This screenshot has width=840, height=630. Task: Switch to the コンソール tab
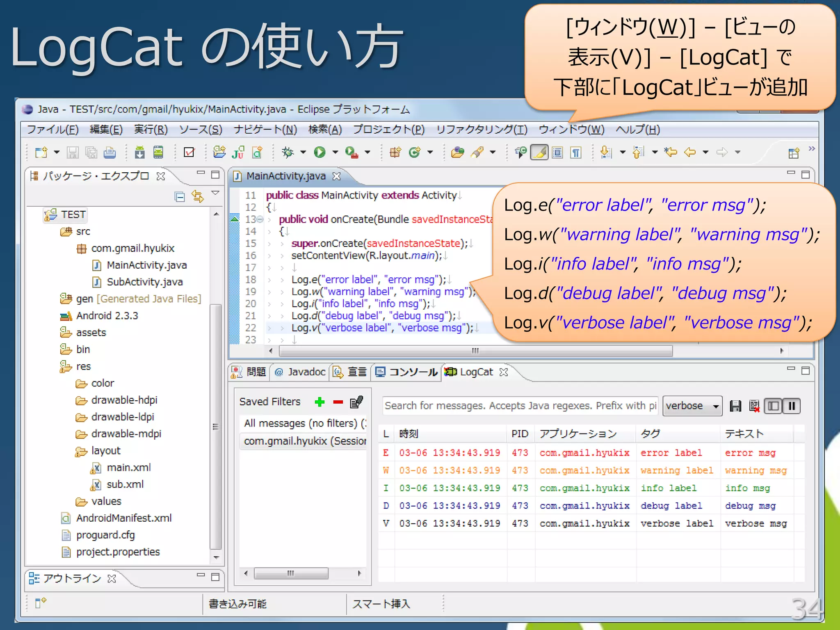click(x=406, y=372)
